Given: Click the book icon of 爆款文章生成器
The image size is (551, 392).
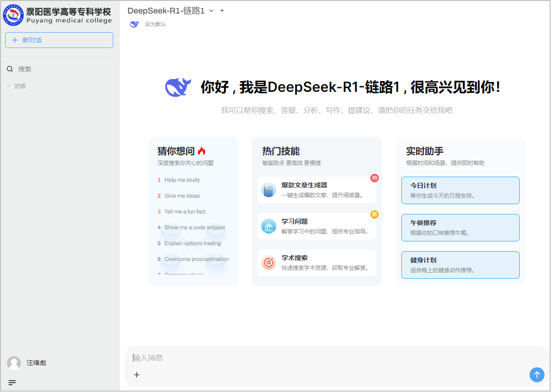Looking at the screenshot, I should (x=269, y=190).
